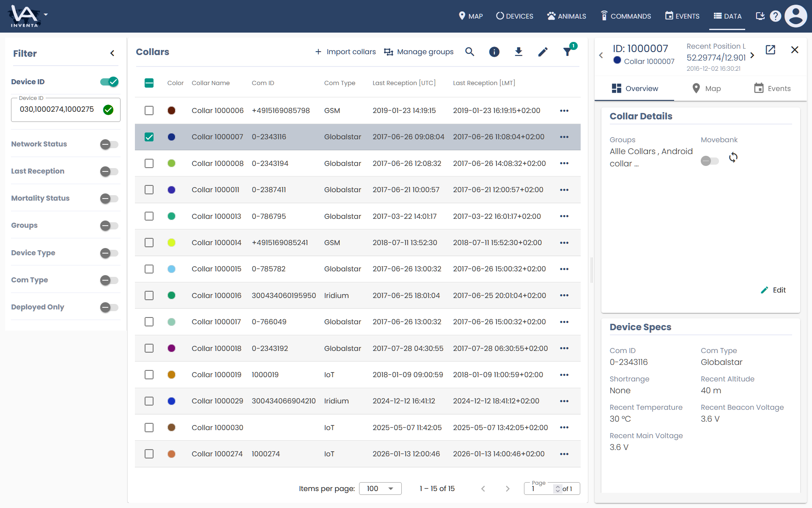The image size is (812, 508).
Task: Click the Manage groups button
Action: pyautogui.click(x=419, y=52)
